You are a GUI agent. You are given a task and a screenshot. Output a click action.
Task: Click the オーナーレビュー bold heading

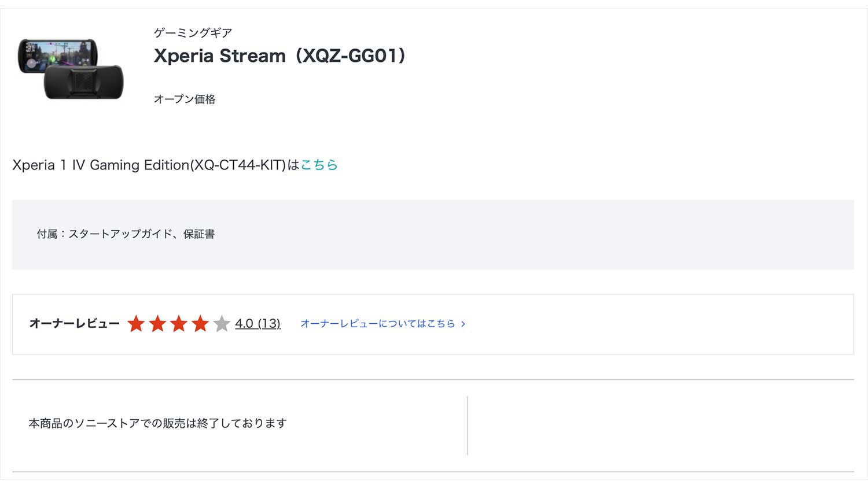click(x=74, y=324)
